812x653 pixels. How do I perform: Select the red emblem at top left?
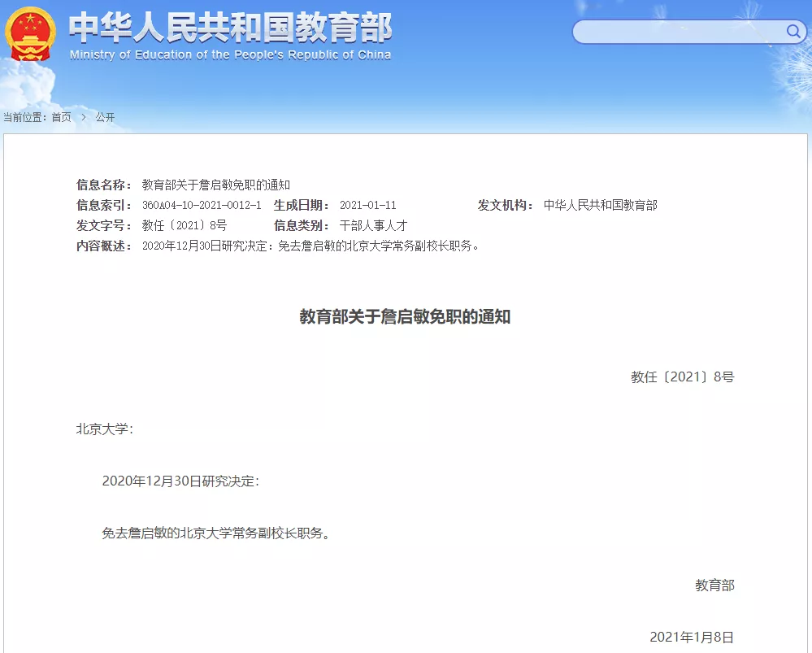[x=29, y=33]
